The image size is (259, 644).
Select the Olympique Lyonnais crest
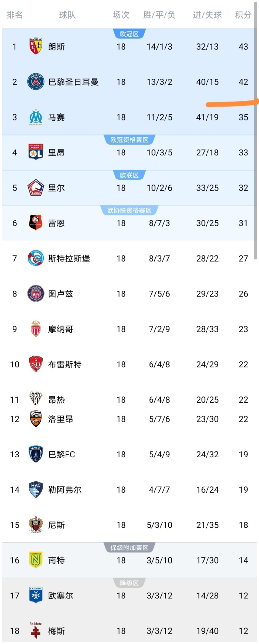tap(36, 152)
